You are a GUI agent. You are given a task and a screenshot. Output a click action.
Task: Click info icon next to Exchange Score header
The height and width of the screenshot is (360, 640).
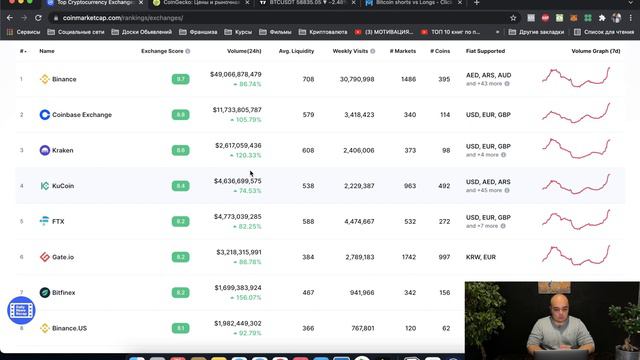pyautogui.click(x=188, y=51)
